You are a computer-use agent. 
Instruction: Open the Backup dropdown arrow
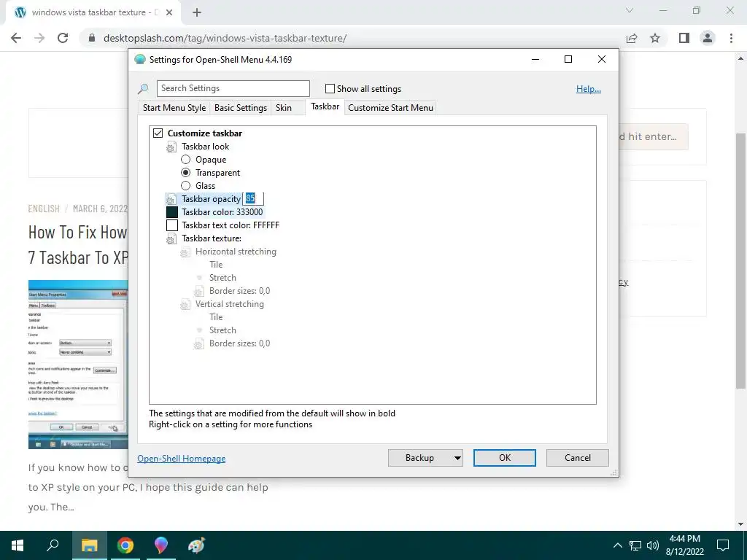[x=457, y=458]
